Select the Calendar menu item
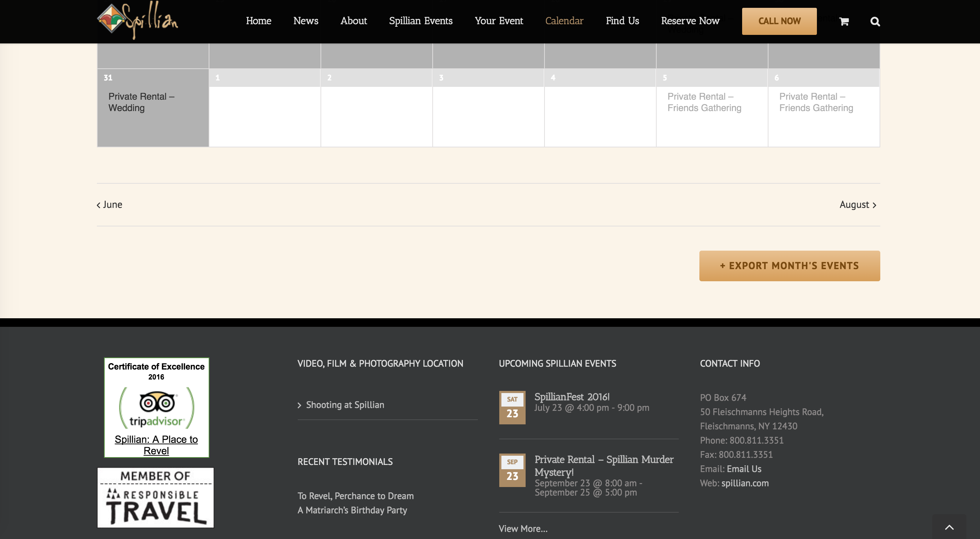 (564, 21)
